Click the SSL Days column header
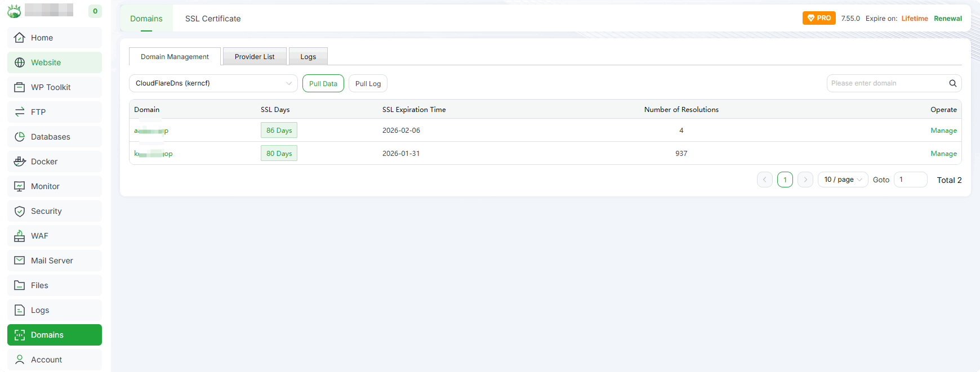980x372 pixels. tap(275, 109)
